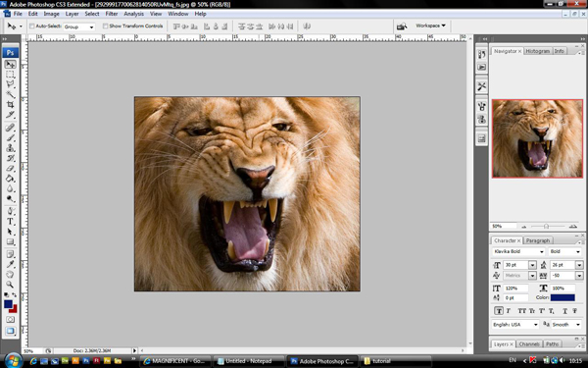Click the Navigator zoom slider

point(547,226)
